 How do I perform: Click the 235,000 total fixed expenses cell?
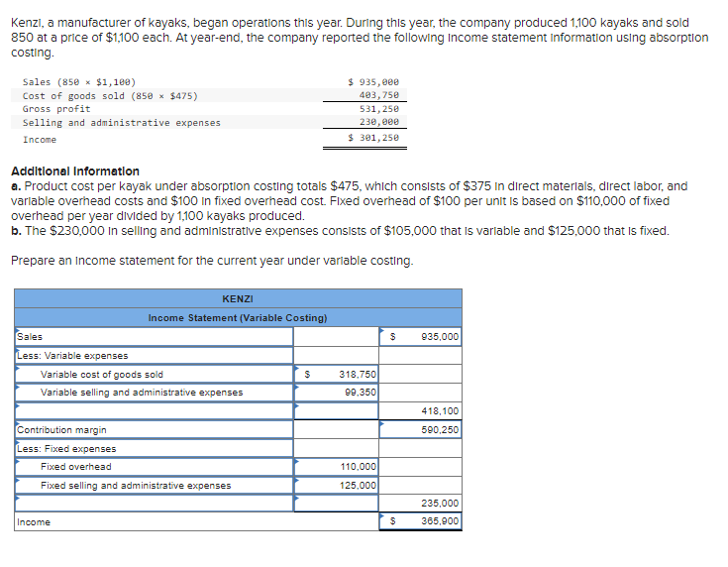[420, 504]
